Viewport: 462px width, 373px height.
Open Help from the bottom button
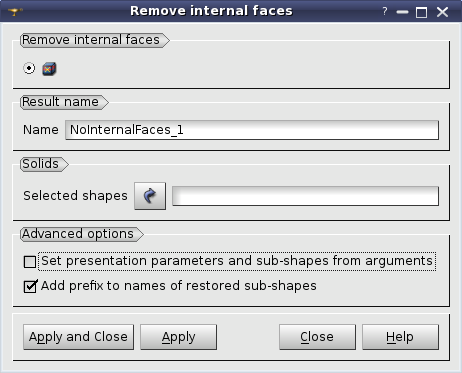pos(400,337)
